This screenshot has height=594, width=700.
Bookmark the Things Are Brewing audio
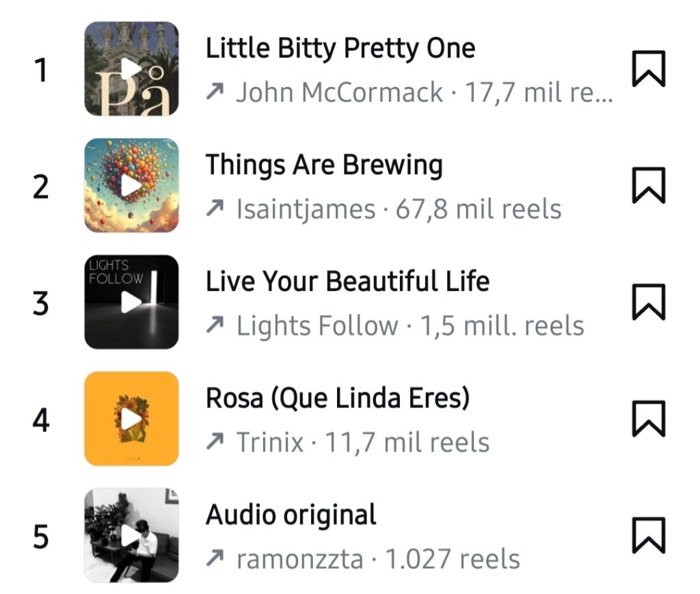(648, 185)
